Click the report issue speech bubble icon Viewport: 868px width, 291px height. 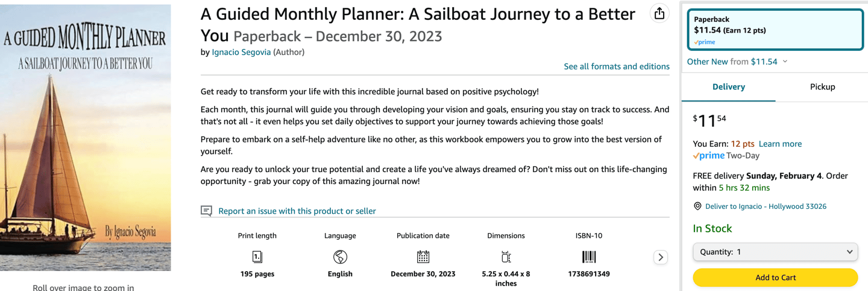[x=206, y=211]
